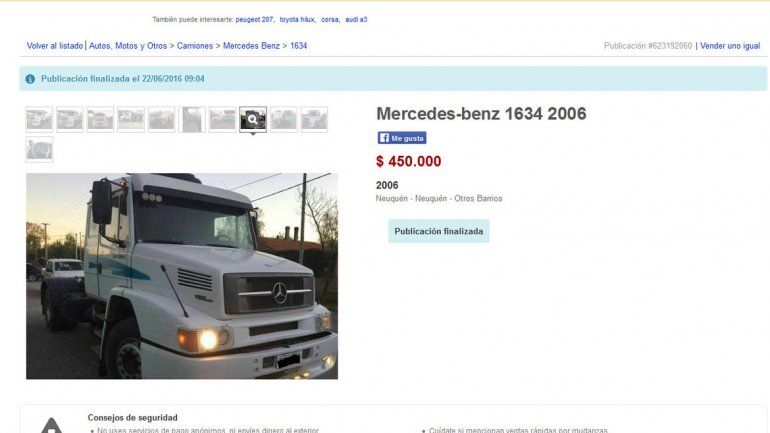Click the magnifier zoom icon on selected thumbnail
This screenshot has height=433, width=770.
pos(252,119)
